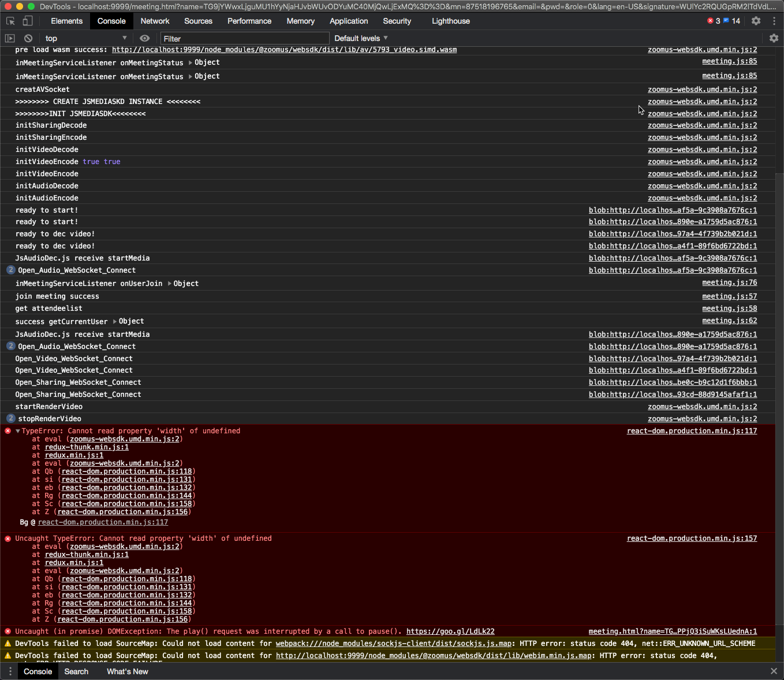Open DevTools settings gear in top bar
Viewport: 784px width, 680px height.
756,21
